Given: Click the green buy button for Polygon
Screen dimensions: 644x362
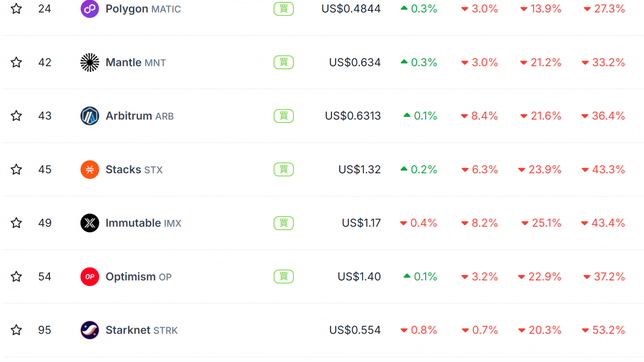Looking at the screenshot, I should tap(283, 9).
